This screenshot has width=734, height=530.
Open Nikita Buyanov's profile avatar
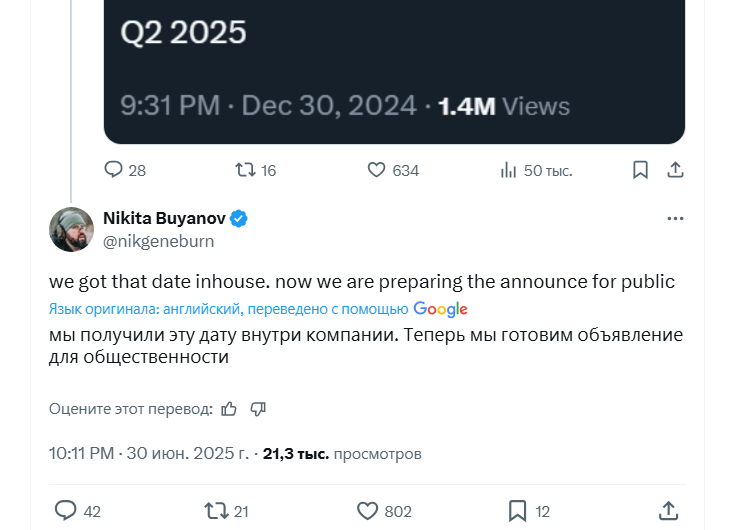(71, 229)
